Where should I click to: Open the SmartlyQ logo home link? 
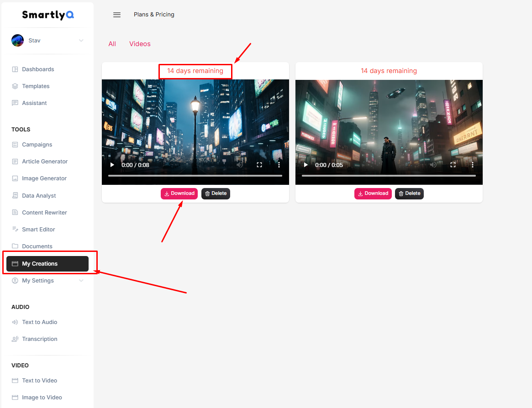point(48,15)
